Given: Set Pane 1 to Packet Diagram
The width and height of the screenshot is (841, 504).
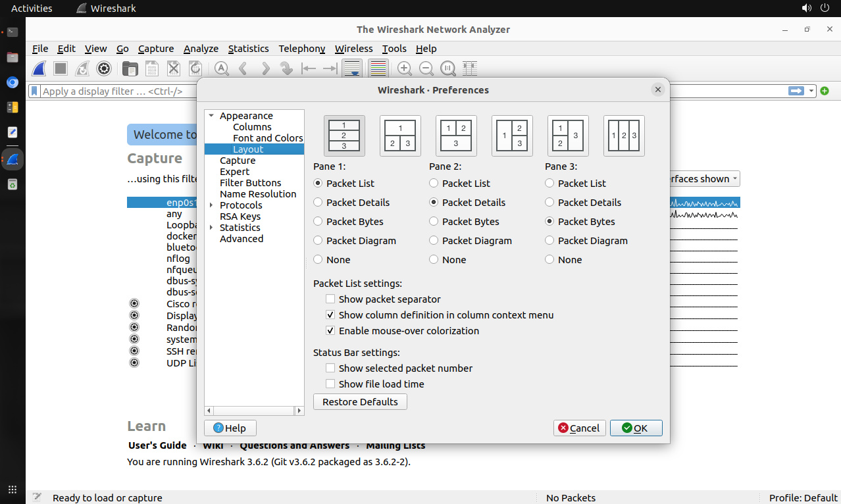Looking at the screenshot, I should click(x=319, y=241).
